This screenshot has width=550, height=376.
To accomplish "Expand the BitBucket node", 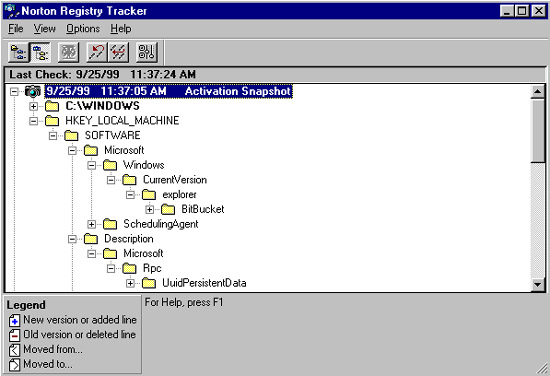I will tap(149, 209).
